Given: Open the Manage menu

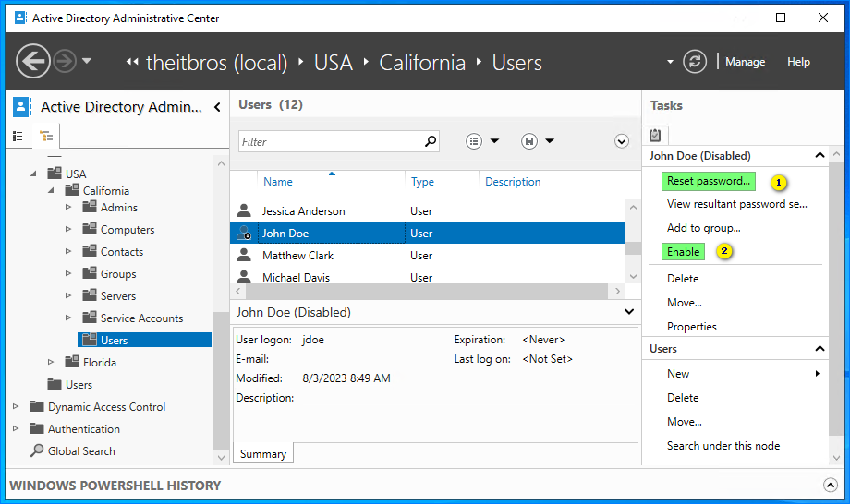Looking at the screenshot, I should (745, 62).
